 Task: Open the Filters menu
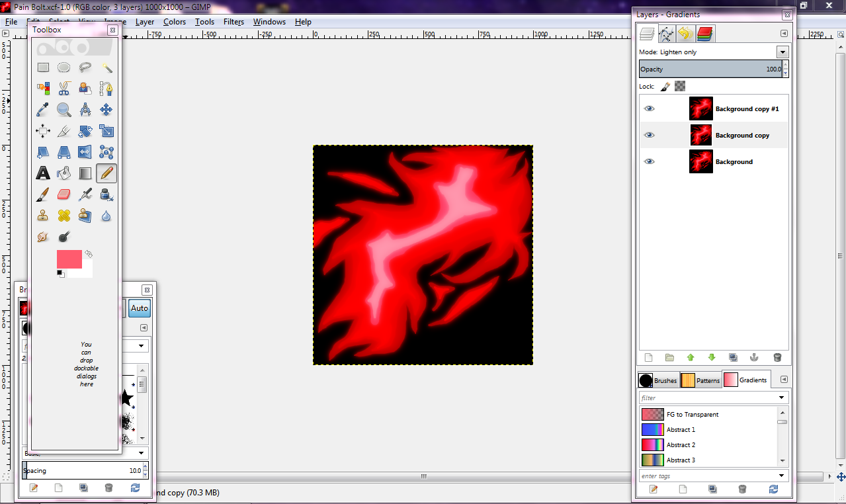[x=233, y=22]
